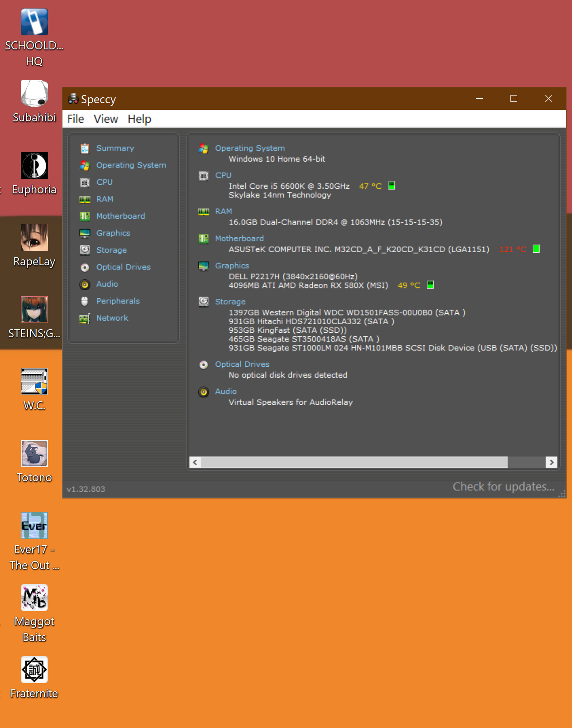Open the File menu

point(76,119)
